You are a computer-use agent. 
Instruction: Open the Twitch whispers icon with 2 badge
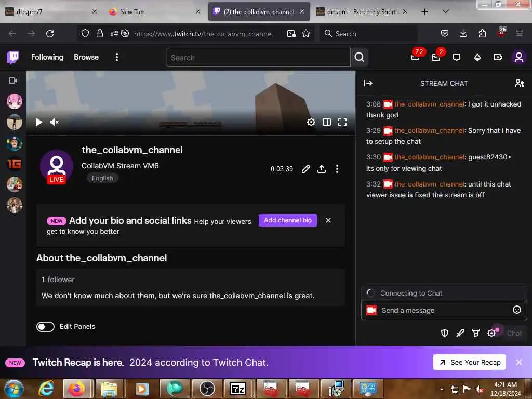pos(436,57)
